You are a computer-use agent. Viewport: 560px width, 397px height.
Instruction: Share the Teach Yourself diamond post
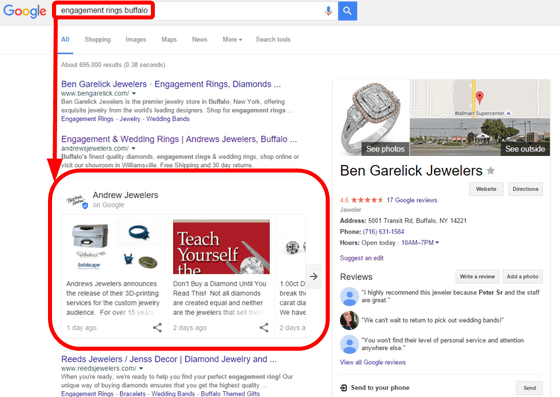pyautogui.click(x=264, y=327)
